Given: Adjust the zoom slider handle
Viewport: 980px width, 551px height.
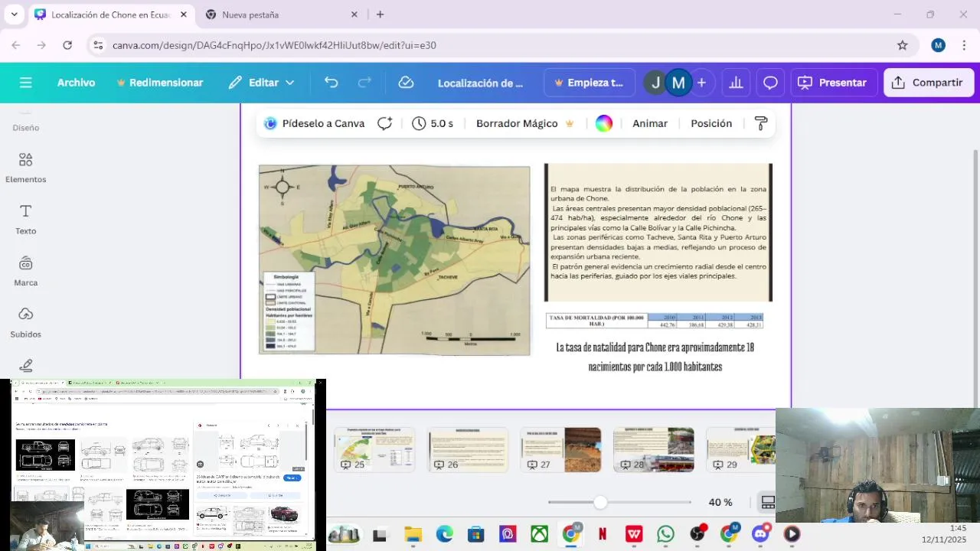Looking at the screenshot, I should click(600, 502).
